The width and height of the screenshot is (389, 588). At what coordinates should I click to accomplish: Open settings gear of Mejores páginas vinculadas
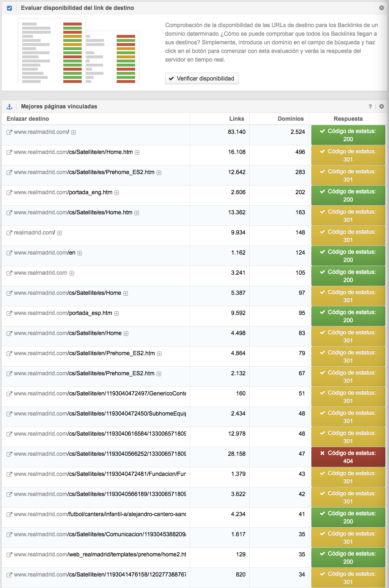tap(381, 106)
